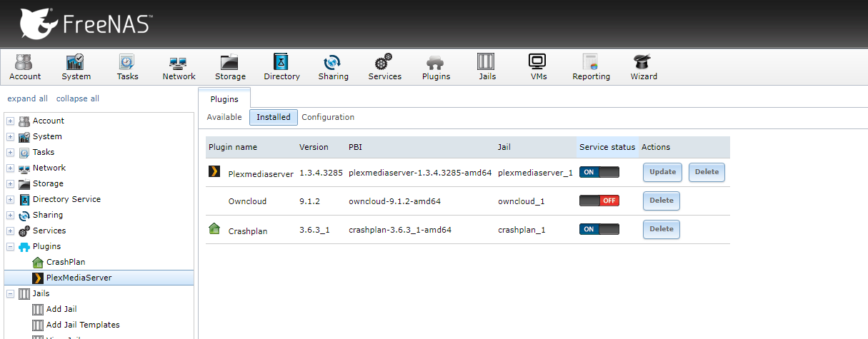
Task: Delete the Owncloud plugin
Action: (x=661, y=201)
